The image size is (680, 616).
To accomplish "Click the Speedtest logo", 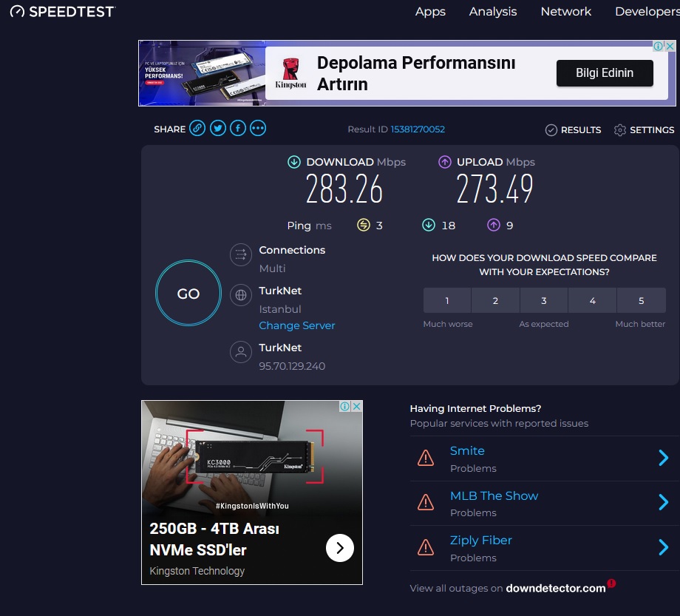I will [x=62, y=12].
